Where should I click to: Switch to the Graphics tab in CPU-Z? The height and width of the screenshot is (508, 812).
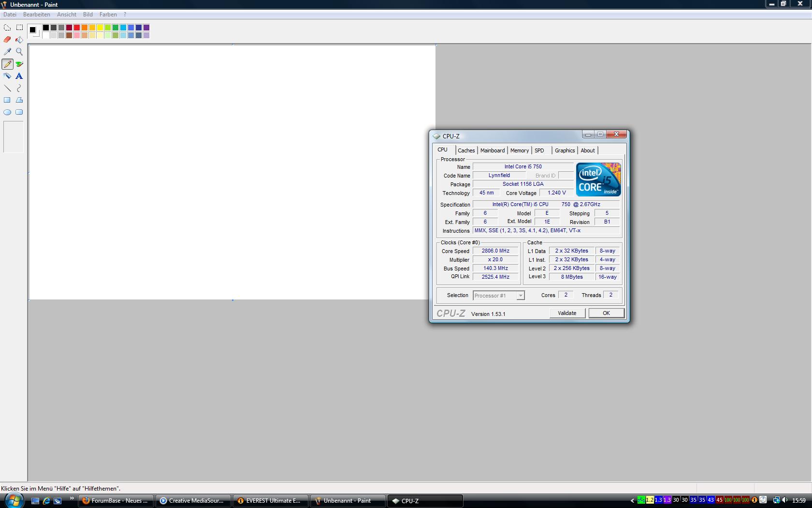click(x=565, y=150)
